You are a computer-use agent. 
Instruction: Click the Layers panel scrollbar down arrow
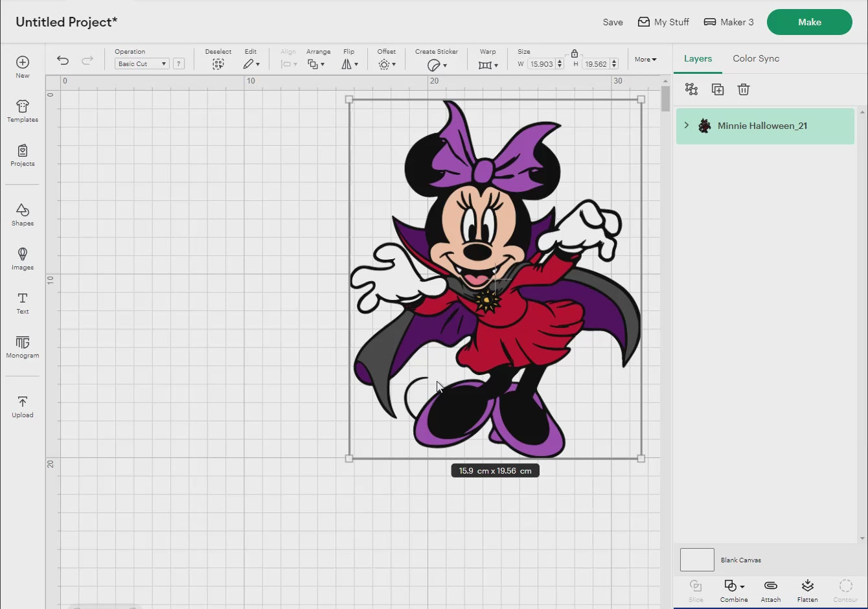point(862,538)
